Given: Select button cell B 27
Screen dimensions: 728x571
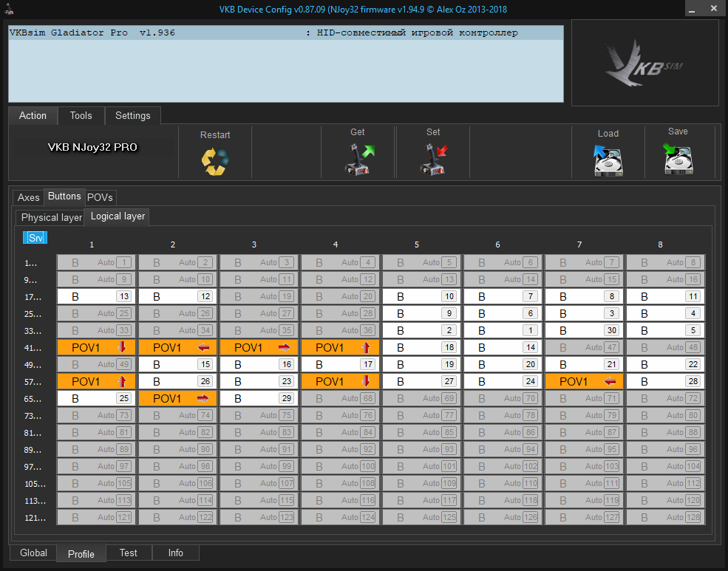Looking at the screenshot, I should tap(421, 381).
